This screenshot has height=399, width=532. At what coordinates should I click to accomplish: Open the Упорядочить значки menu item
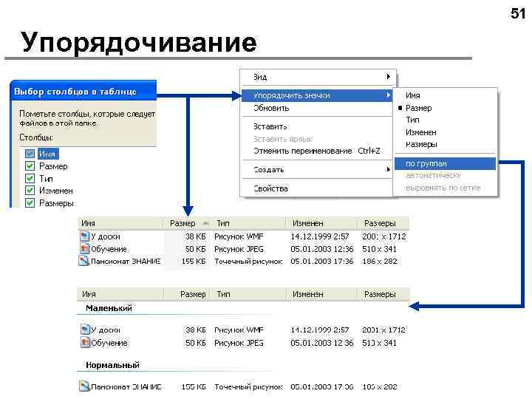(317, 95)
